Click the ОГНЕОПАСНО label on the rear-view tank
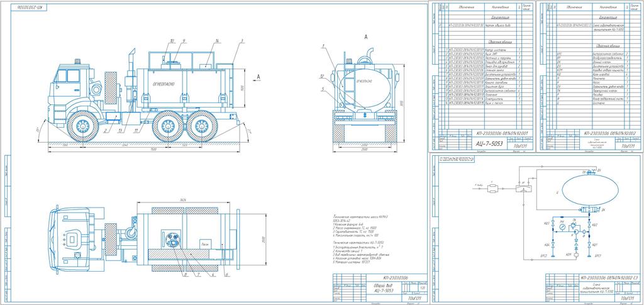This screenshot has width=644, height=305. [x=364, y=81]
